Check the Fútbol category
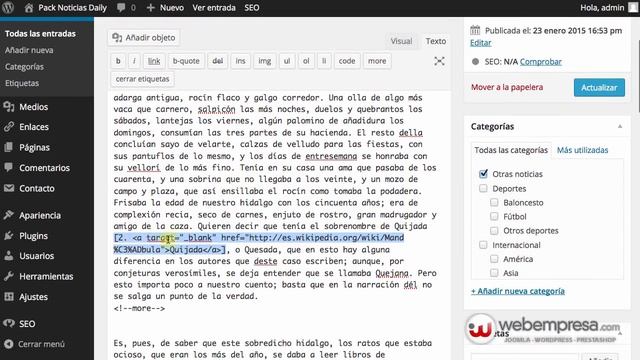The image size is (640, 360). (x=494, y=216)
